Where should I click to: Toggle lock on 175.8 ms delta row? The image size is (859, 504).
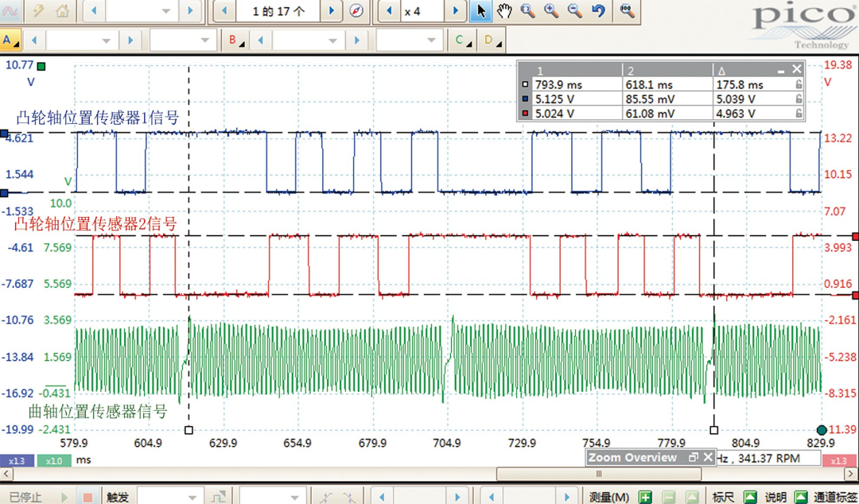point(799,84)
